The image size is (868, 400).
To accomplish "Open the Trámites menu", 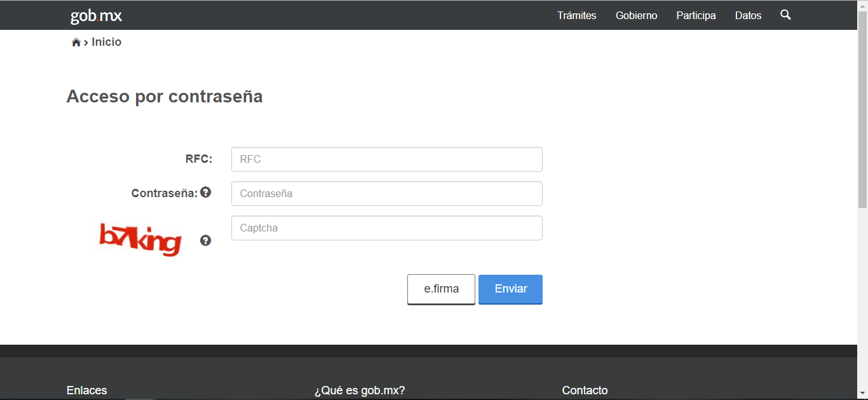I will (577, 15).
